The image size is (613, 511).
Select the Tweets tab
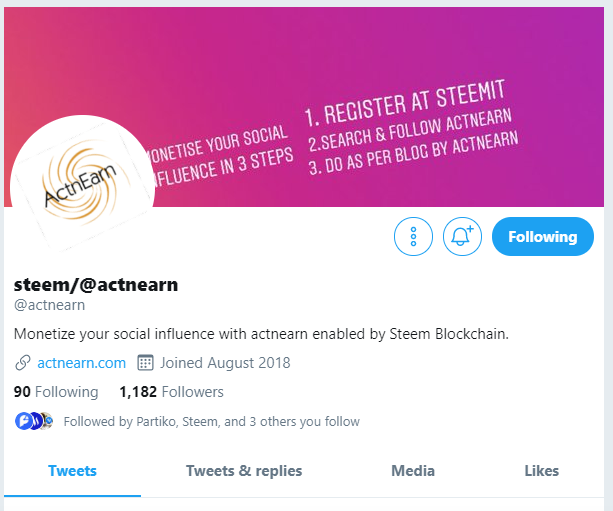(x=72, y=471)
